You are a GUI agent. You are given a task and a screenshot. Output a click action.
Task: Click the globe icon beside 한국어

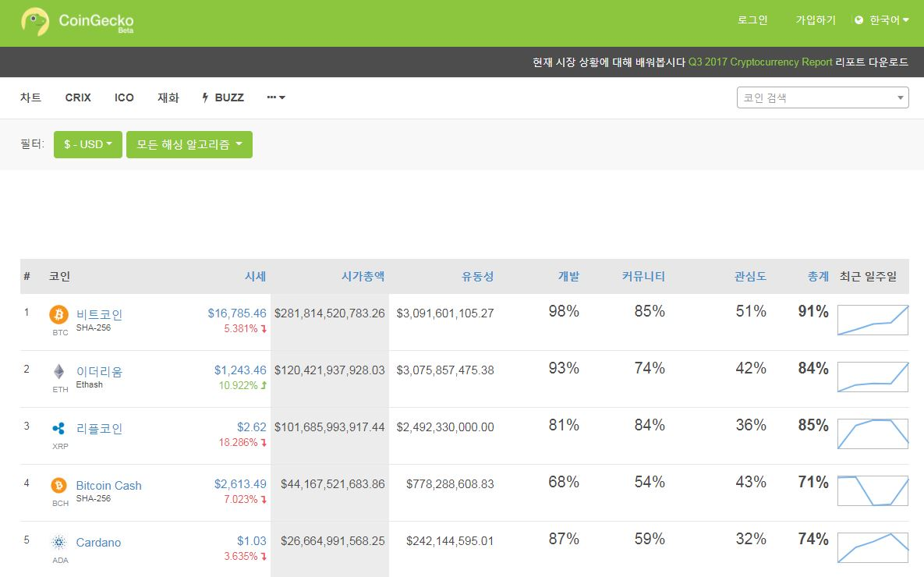859,20
